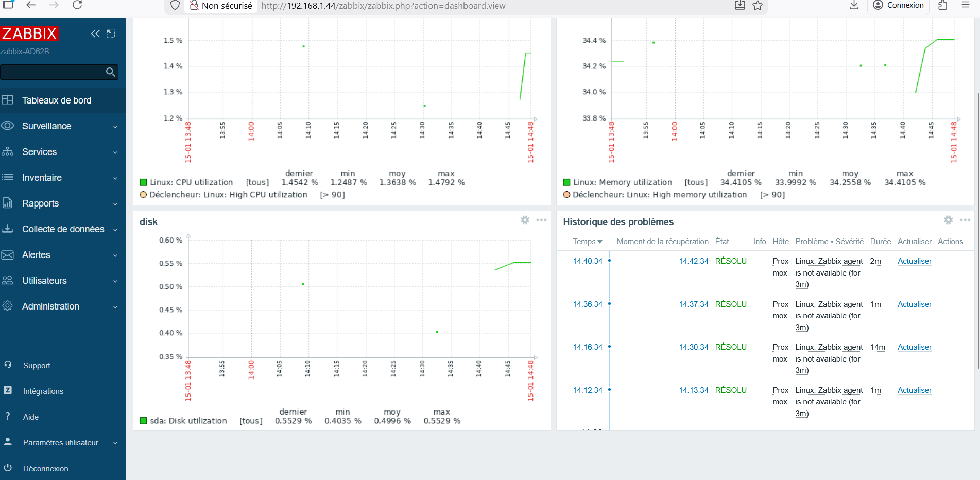Click Actualiser for the 14:40:34 problem
Screen dimensions: 980x480
[914, 261]
